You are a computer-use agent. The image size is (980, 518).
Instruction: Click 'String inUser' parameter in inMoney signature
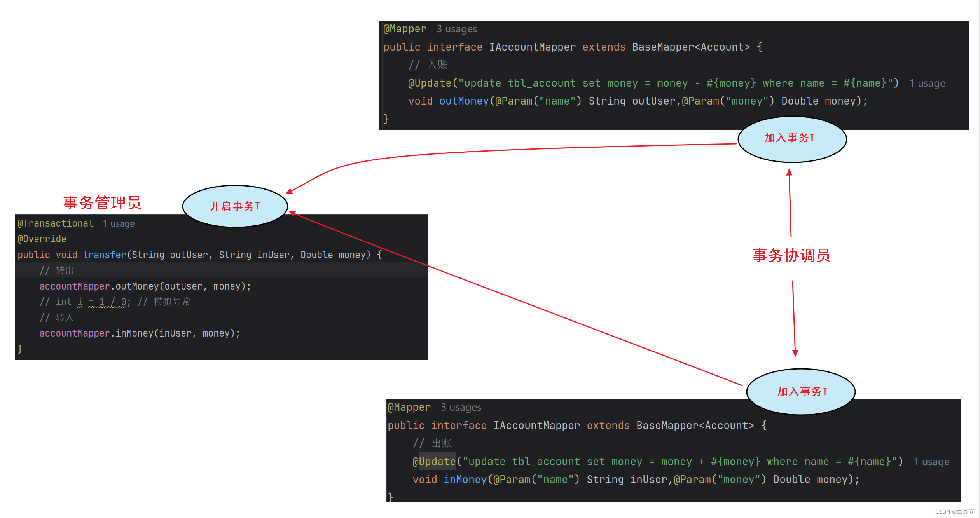coord(627,480)
